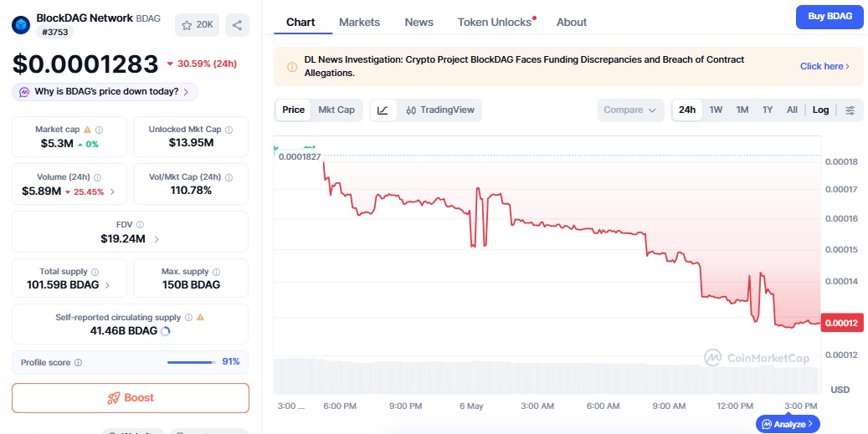
Task: Click the 150B BDAG max supply value
Action: pyautogui.click(x=191, y=285)
